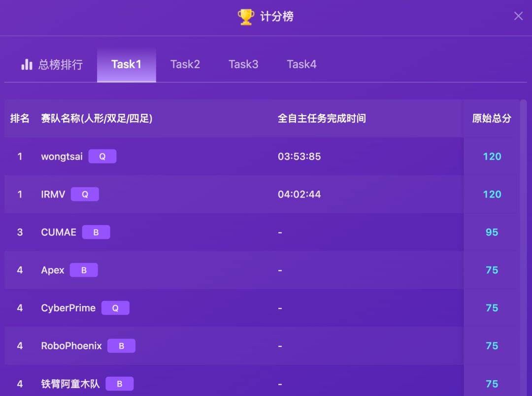Click the wongtsai team name

click(x=62, y=157)
